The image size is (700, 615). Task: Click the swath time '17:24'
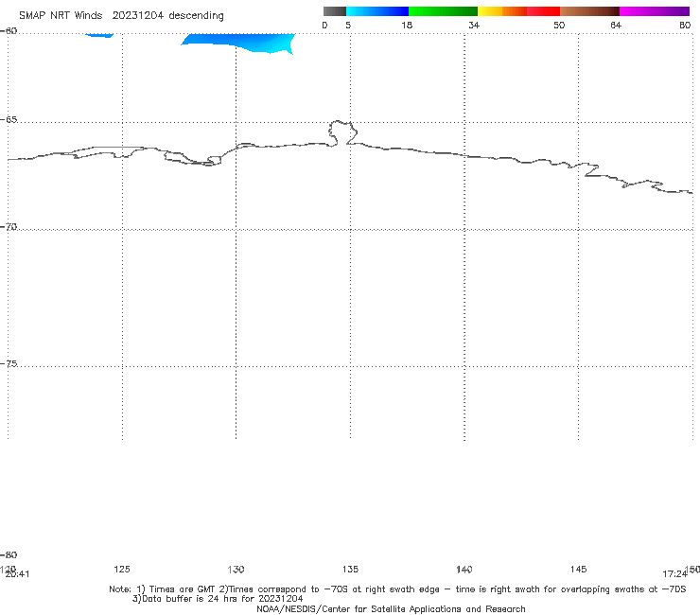(674, 574)
